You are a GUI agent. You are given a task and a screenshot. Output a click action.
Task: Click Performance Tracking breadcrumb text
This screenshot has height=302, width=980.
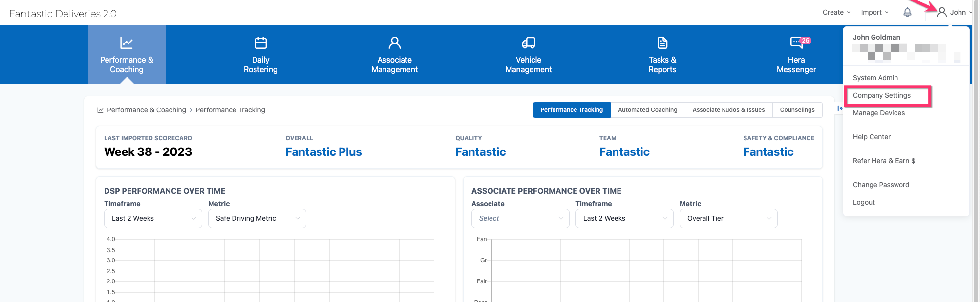coord(231,110)
